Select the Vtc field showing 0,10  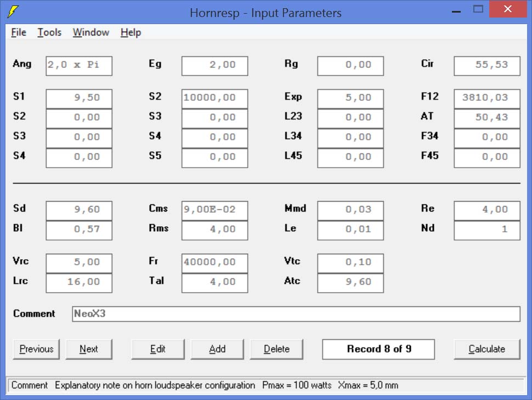pyautogui.click(x=350, y=263)
